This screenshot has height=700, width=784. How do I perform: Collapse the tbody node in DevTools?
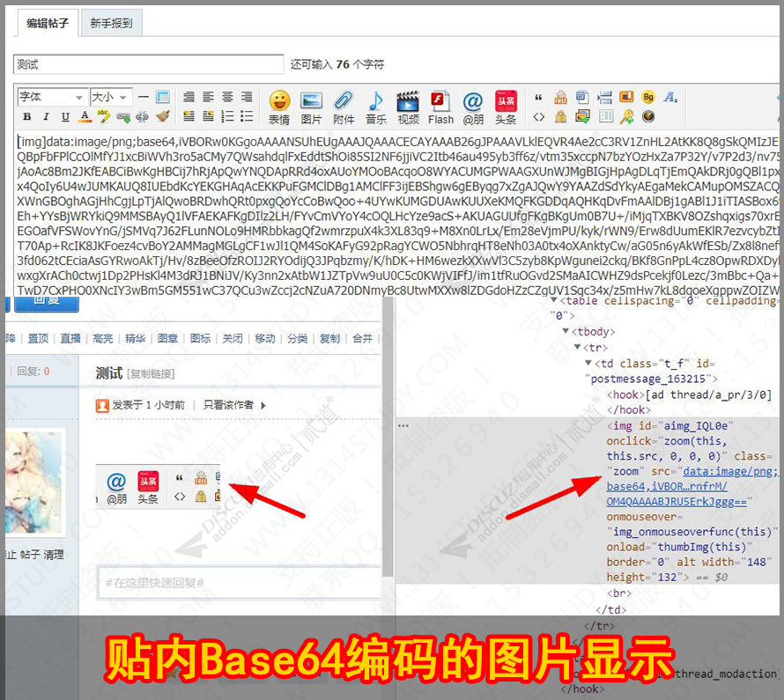coord(566,331)
